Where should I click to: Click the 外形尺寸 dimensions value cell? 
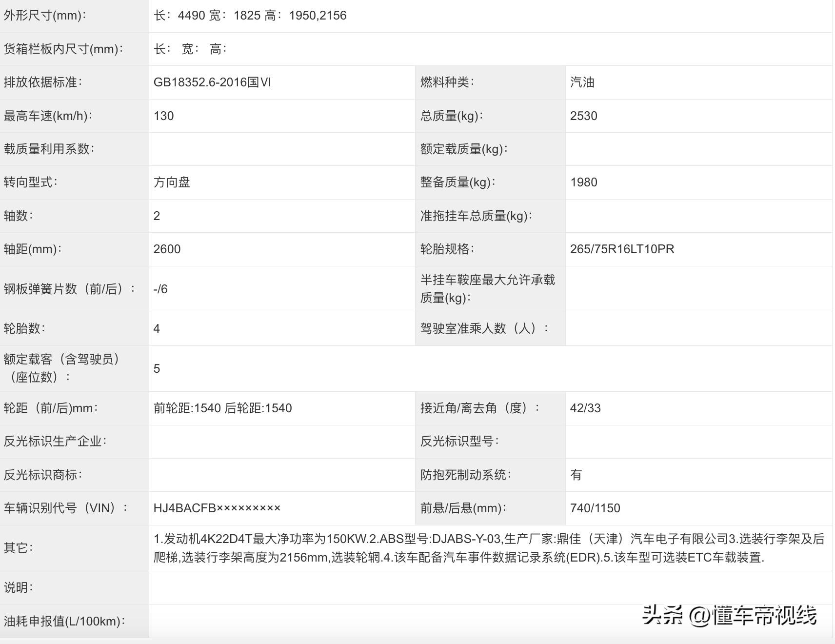[250, 16]
